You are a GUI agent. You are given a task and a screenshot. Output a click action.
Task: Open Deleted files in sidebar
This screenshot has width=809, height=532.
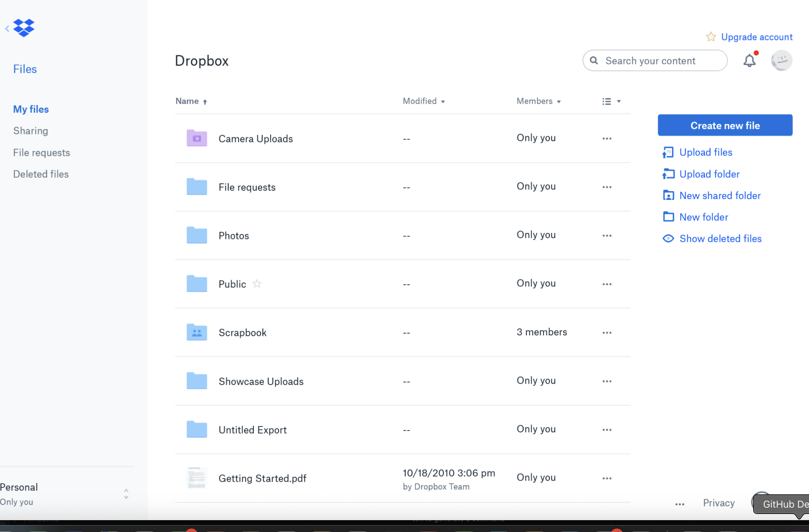[x=41, y=174]
